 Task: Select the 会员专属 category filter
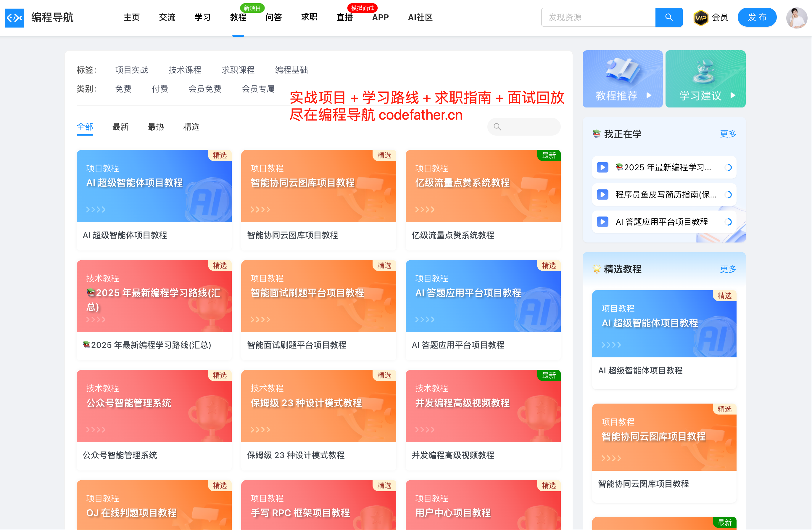pos(258,89)
